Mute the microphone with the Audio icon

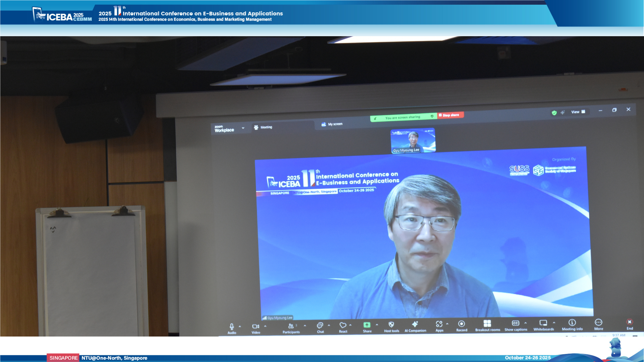tap(231, 326)
